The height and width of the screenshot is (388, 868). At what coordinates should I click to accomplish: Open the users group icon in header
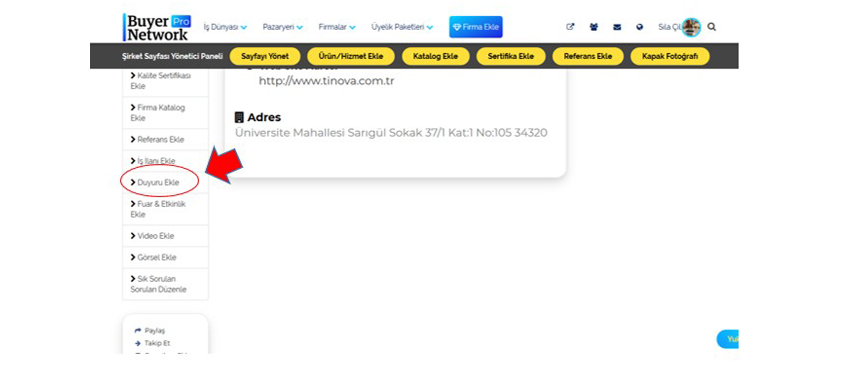point(593,27)
